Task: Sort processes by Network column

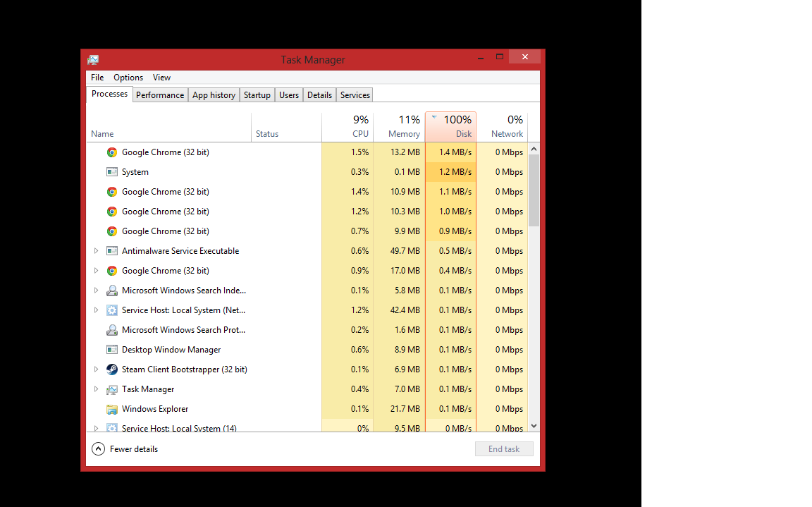Action: pyautogui.click(x=502, y=128)
